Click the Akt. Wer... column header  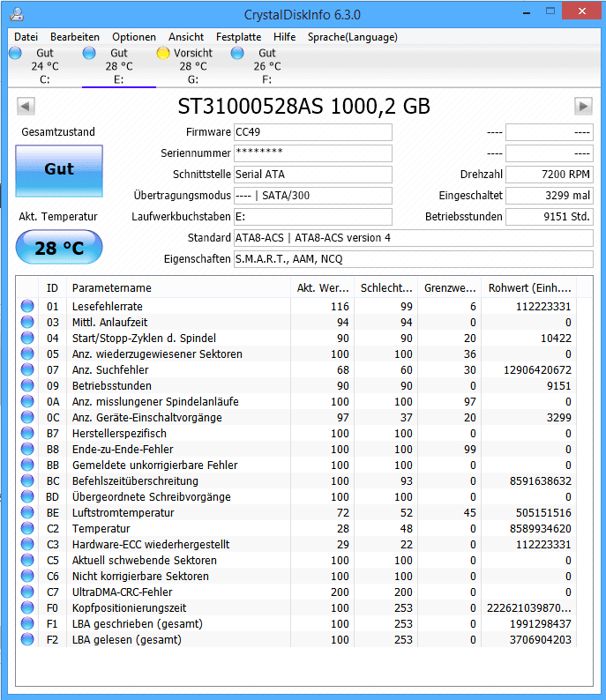pyautogui.click(x=323, y=288)
